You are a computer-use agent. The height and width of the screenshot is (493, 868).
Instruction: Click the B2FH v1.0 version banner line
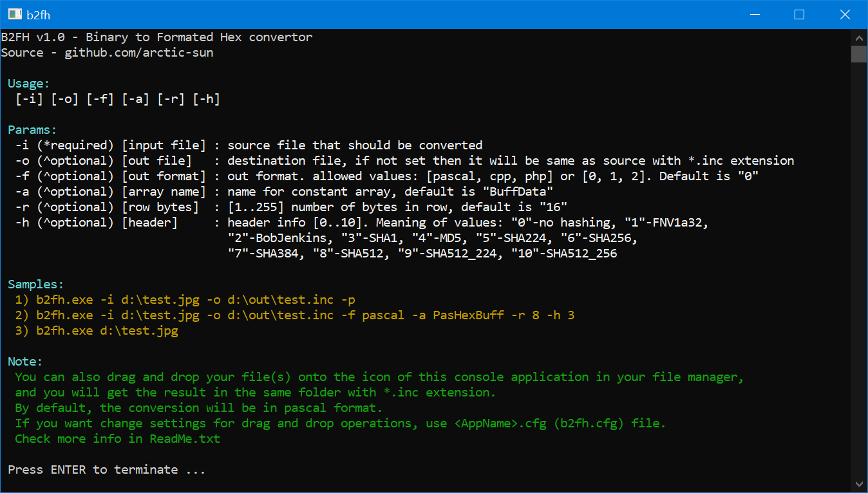point(156,37)
